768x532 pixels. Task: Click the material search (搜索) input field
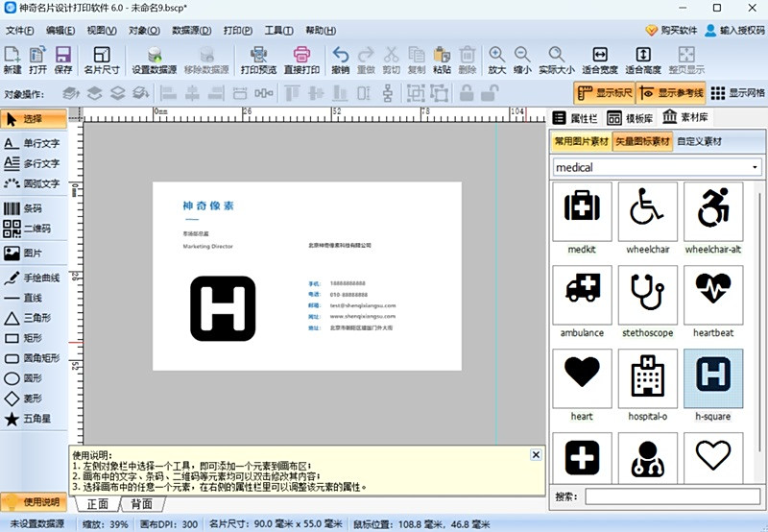tap(672, 496)
